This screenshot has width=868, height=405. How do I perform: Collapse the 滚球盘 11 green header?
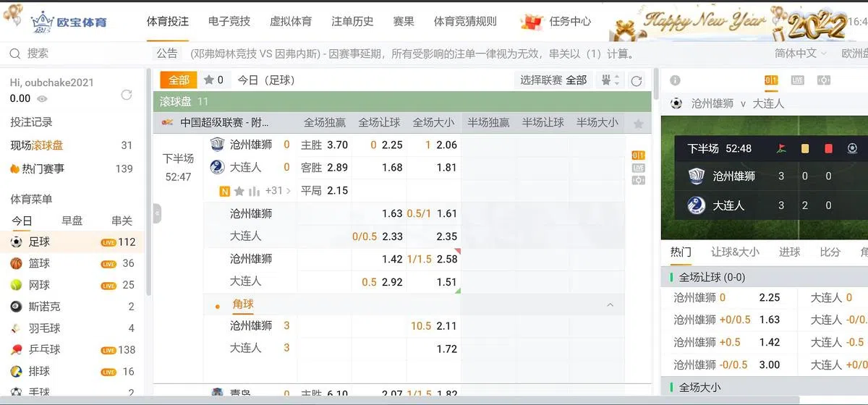point(401,102)
